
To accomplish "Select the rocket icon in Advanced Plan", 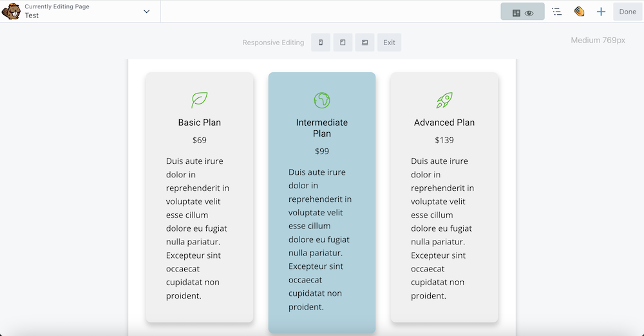I will (444, 100).
